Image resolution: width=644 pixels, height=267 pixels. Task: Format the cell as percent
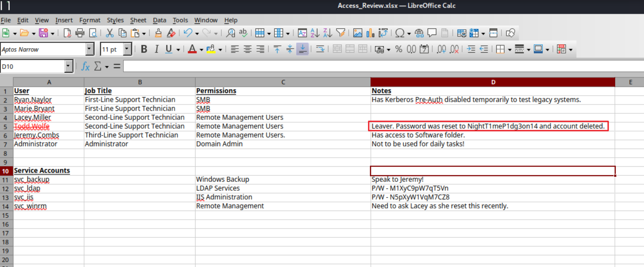tap(398, 49)
